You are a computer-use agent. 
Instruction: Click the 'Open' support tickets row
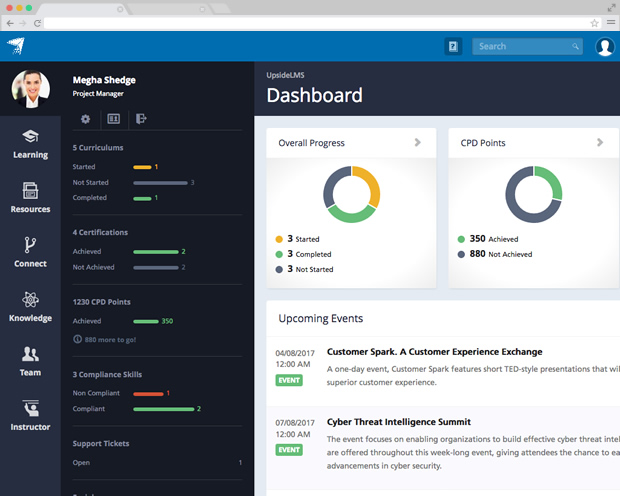click(157, 462)
